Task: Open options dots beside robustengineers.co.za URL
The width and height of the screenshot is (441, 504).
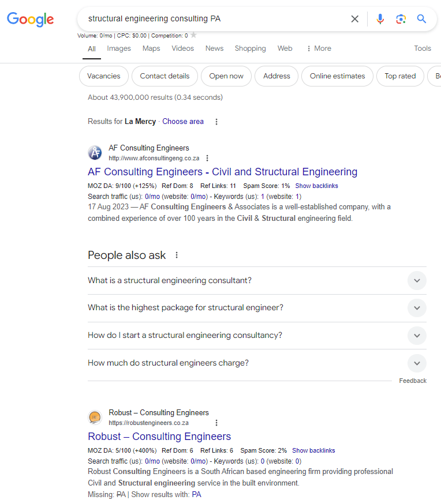Action: 216,423
